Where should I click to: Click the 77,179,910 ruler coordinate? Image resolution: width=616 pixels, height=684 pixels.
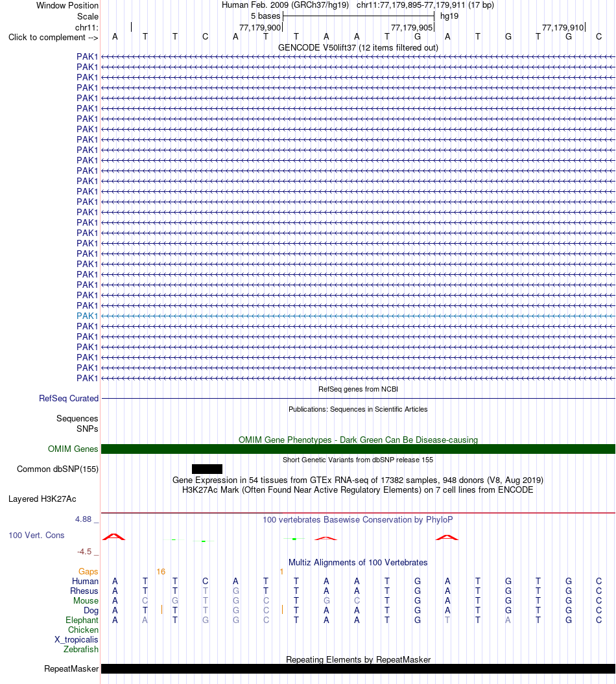563,27
